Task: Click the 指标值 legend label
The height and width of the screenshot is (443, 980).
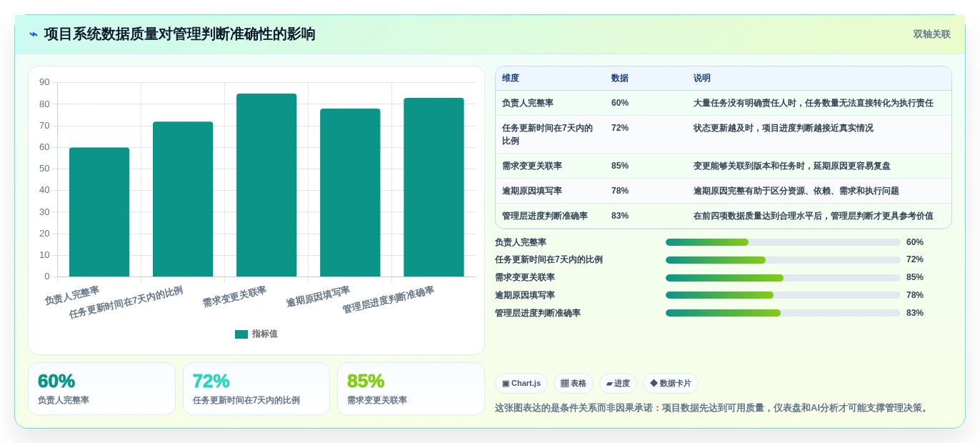Action: [264, 334]
